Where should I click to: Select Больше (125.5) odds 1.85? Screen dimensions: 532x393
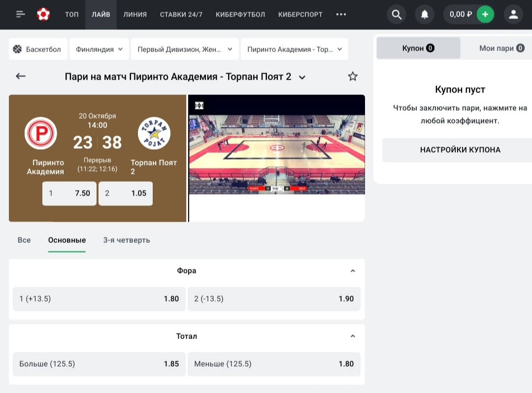[99, 364]
